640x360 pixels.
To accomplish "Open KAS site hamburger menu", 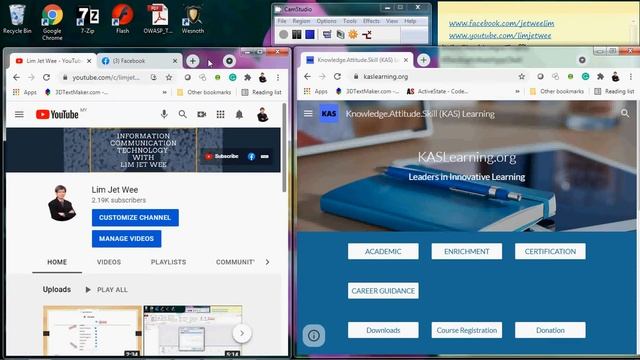I will point(308,113).
